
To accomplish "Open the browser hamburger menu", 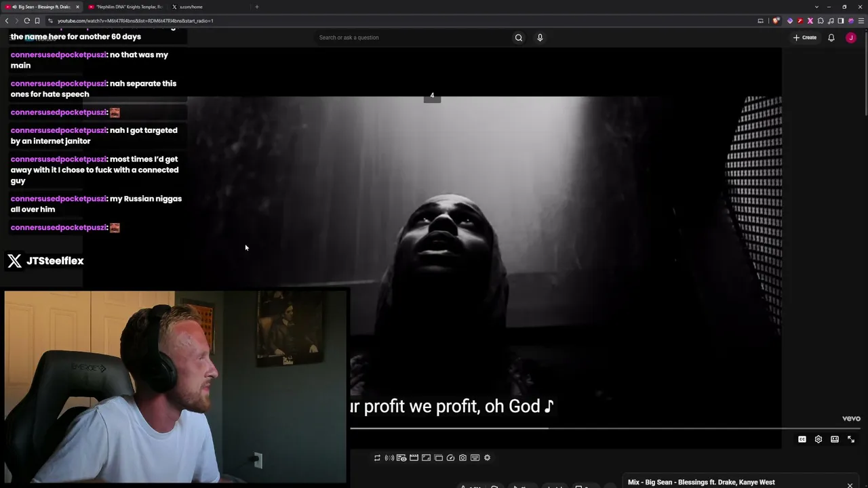I will 861,21.
